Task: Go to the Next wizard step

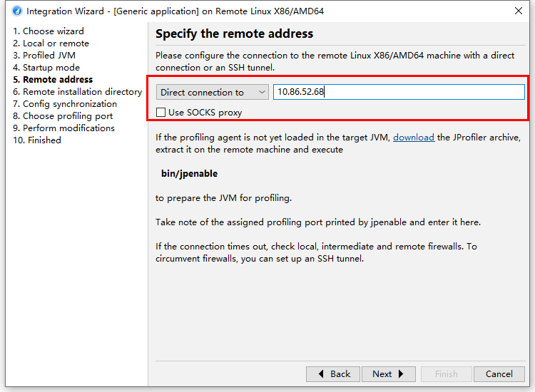Action: click(x=388, y=374)
